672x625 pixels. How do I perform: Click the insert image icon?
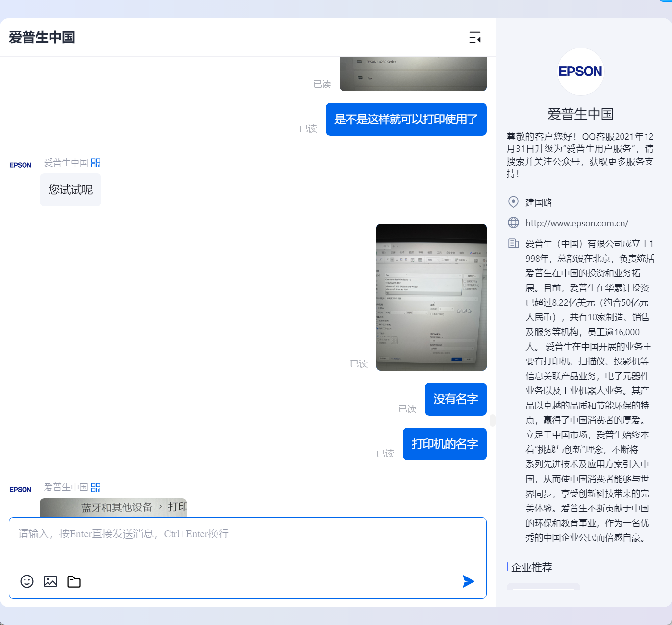pyautogui.click(x=50, y=581)
